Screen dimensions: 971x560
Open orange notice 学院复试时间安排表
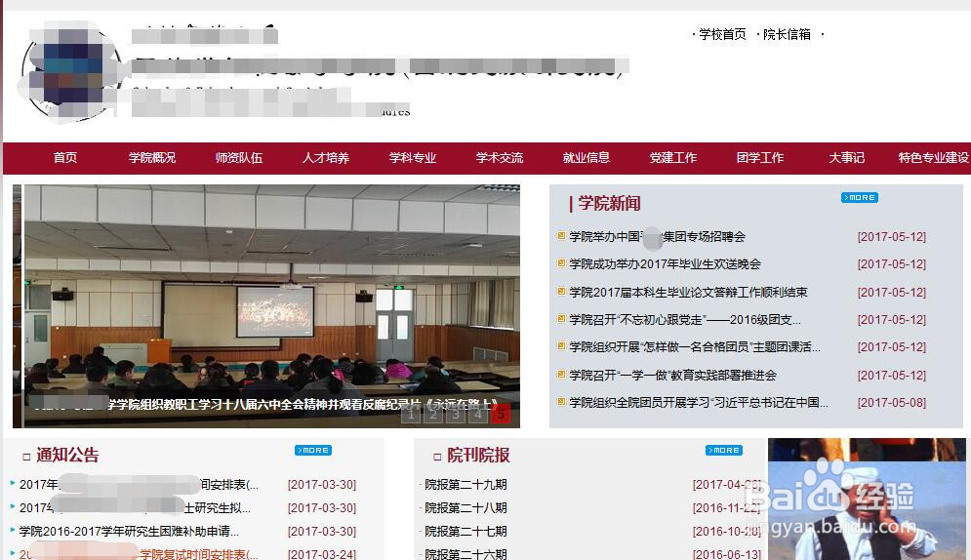139,554
